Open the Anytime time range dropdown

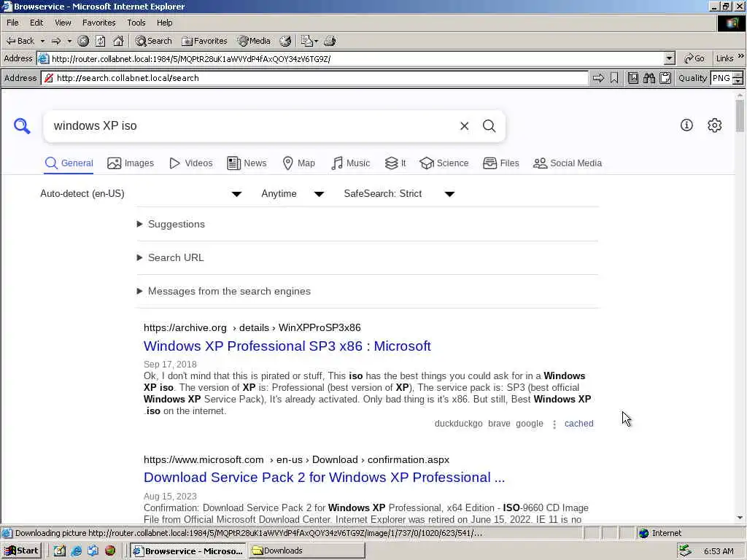coord(293,194)
